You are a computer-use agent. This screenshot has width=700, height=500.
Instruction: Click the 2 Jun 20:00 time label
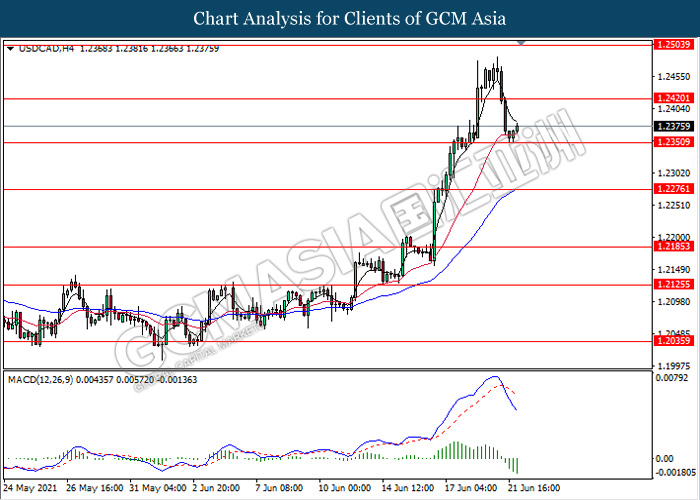[216, 488]
